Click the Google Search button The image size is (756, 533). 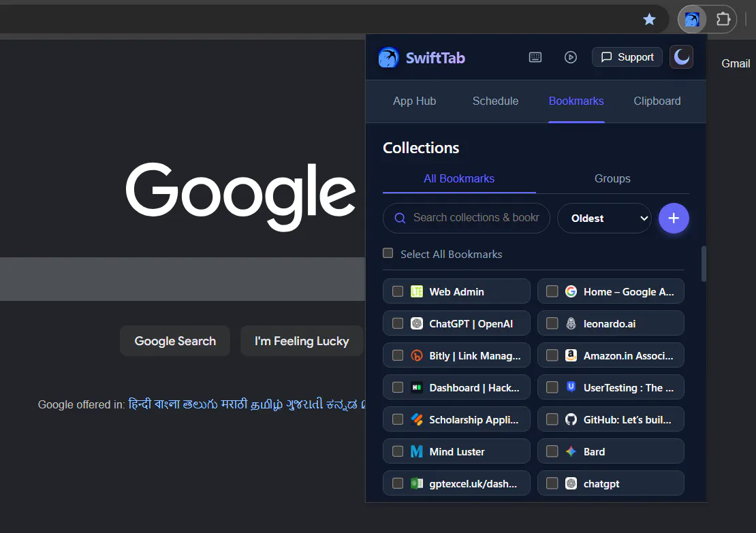tap(175, 341)
